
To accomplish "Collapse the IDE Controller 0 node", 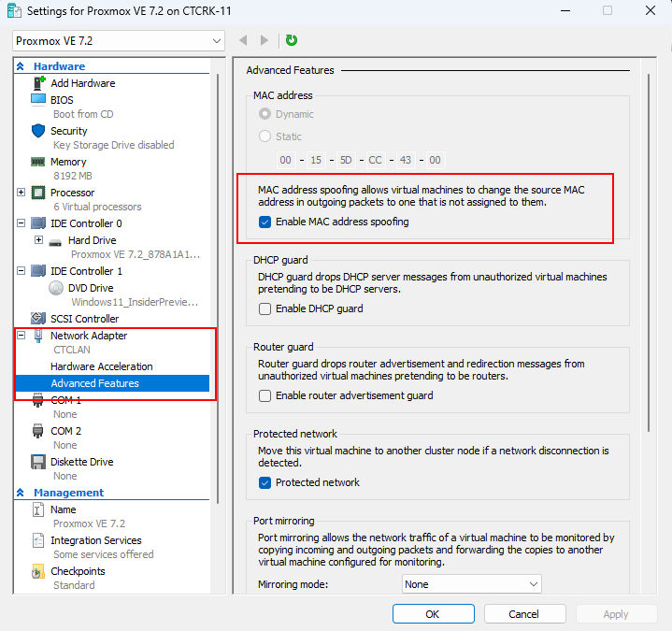I will [21, 222].
